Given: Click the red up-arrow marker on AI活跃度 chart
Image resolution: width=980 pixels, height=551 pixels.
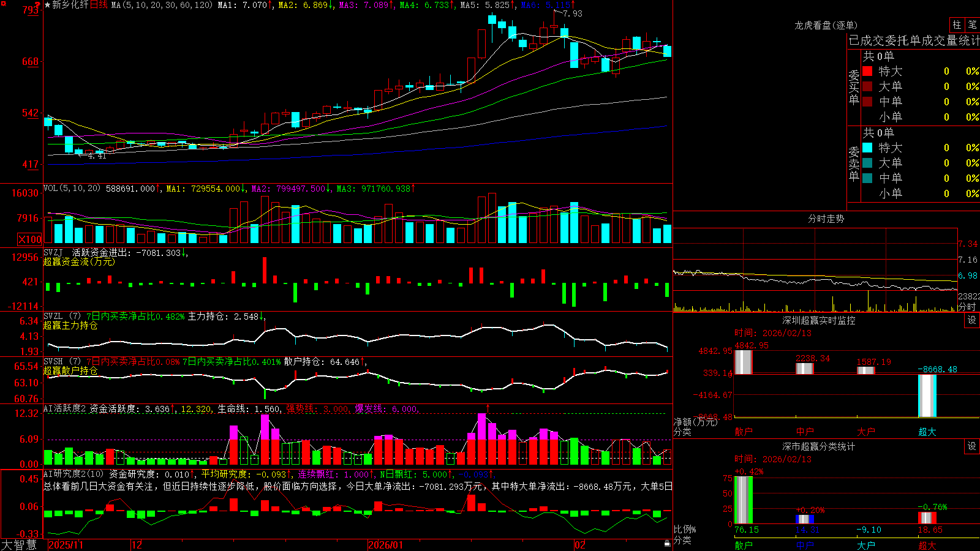Looking at the screenshot, I should click(488, 408).
